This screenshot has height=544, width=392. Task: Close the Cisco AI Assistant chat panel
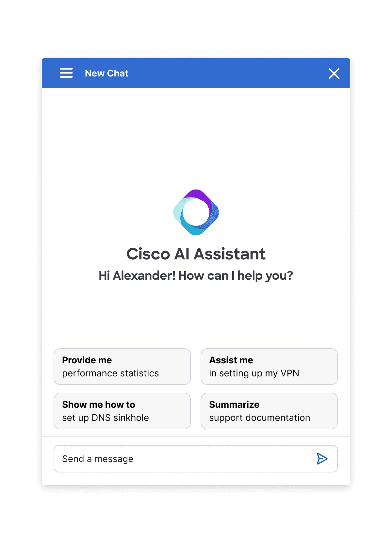pos(334,74)
